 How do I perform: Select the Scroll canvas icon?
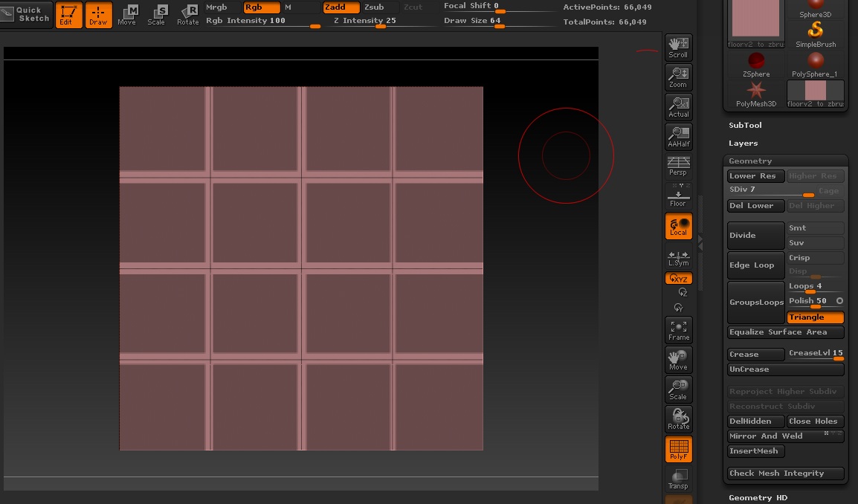point(678,48)
